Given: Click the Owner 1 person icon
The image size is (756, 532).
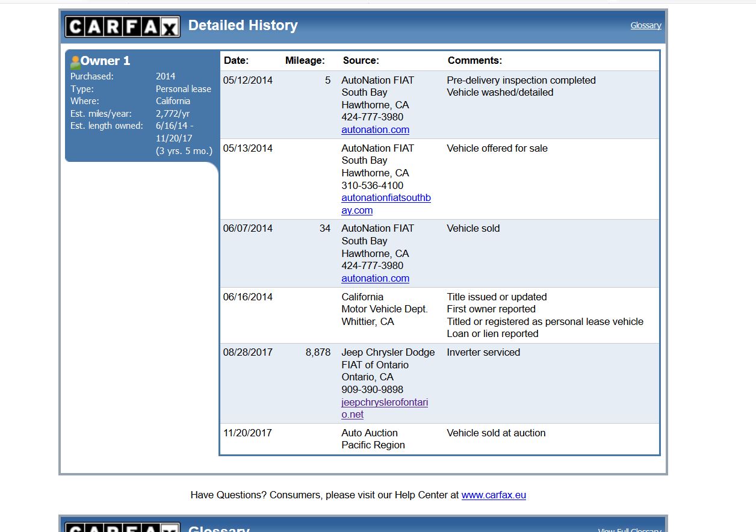Looking at the screenshot, I should [75, 61].
